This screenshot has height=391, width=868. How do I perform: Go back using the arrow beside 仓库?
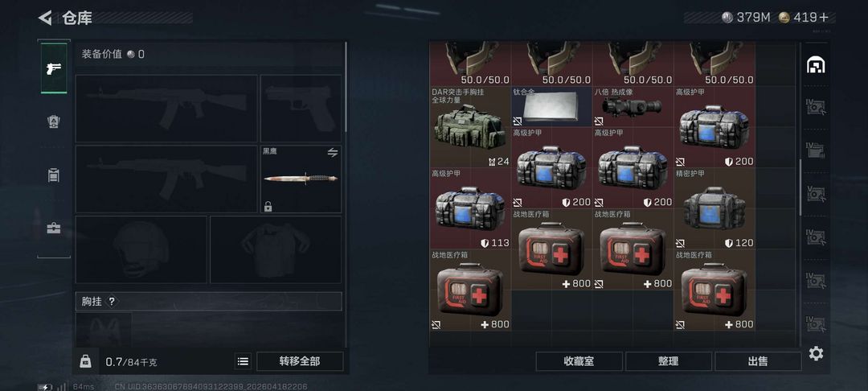click(45, 18)
